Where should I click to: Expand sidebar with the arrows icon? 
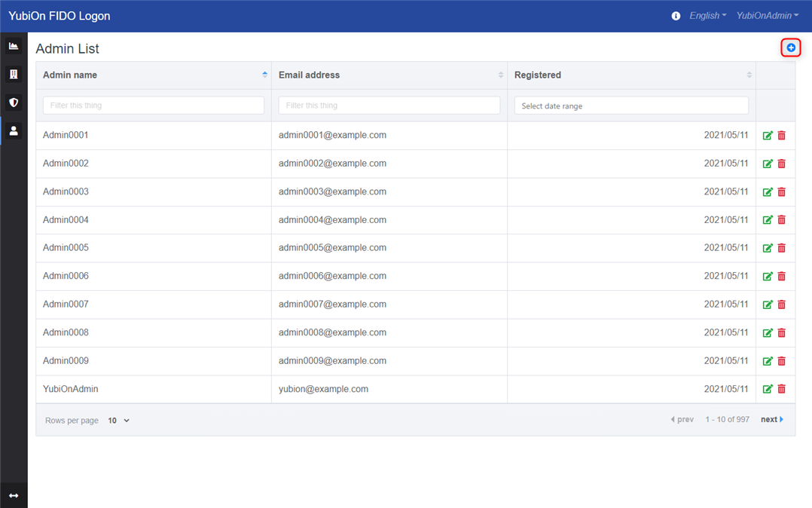tap(14, 495)
